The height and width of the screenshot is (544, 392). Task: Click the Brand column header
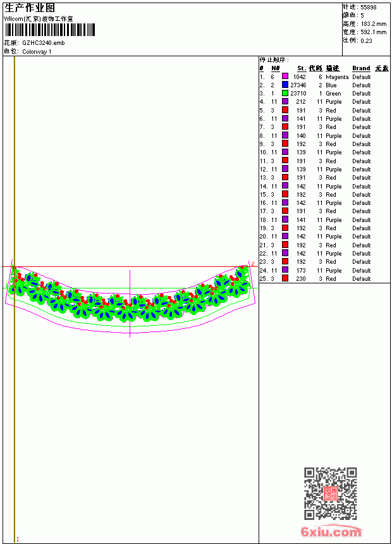361,68
